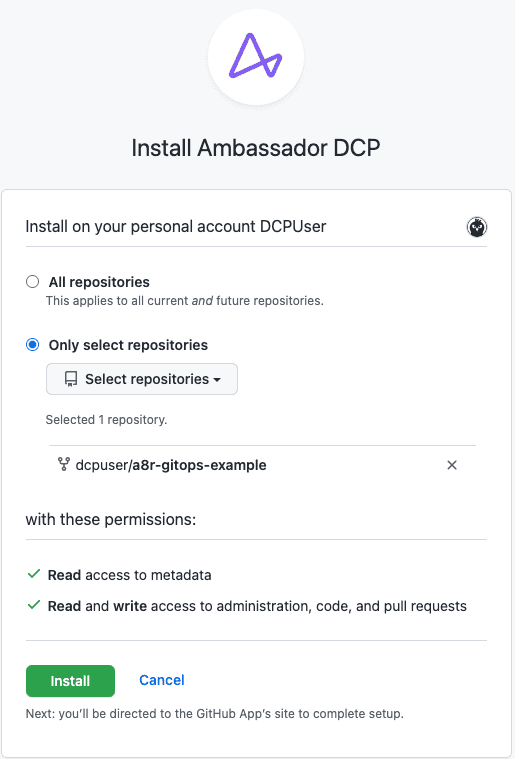
Task: Open the Select repositories dropdown
Action: point(142,379)
